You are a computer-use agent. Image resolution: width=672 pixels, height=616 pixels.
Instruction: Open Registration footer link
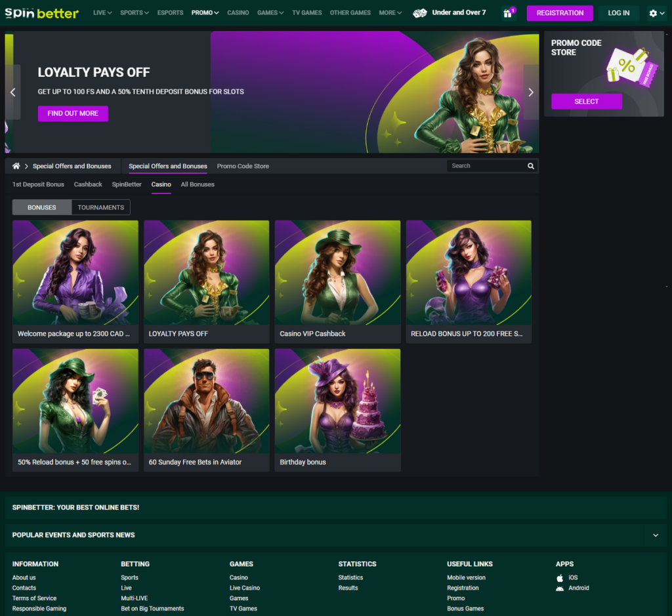pyautogui.click(x=463, y=588)
